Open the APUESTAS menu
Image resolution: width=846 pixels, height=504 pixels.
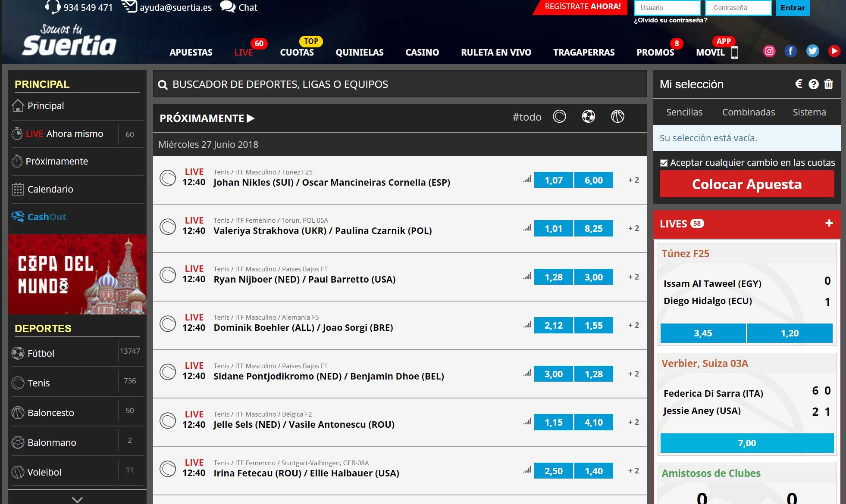[191, 53]
